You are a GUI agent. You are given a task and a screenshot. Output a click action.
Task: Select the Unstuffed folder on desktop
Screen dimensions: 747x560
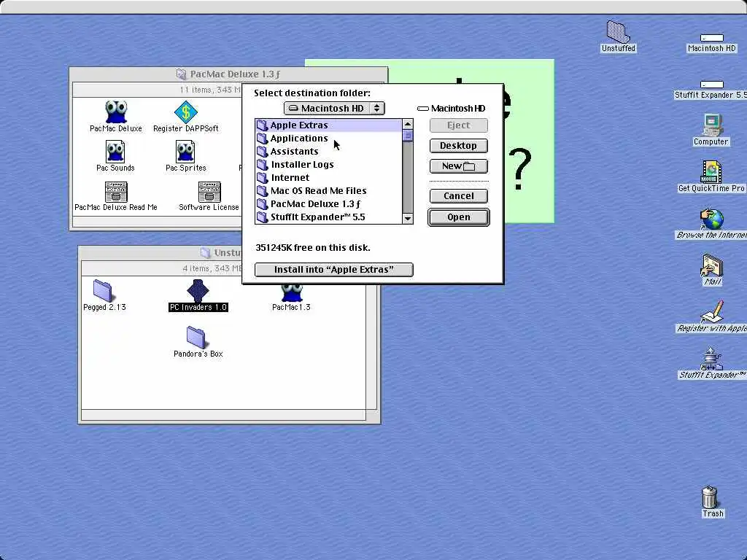pos(618,31)
